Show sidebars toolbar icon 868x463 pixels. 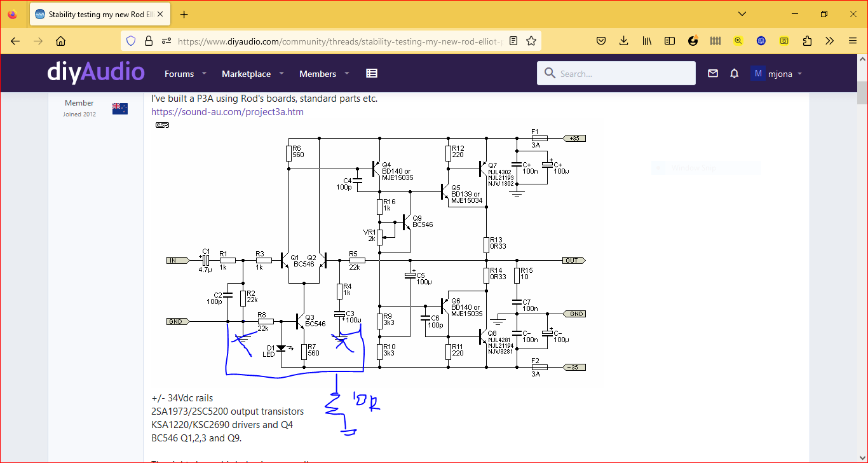[x=670, y=41]
